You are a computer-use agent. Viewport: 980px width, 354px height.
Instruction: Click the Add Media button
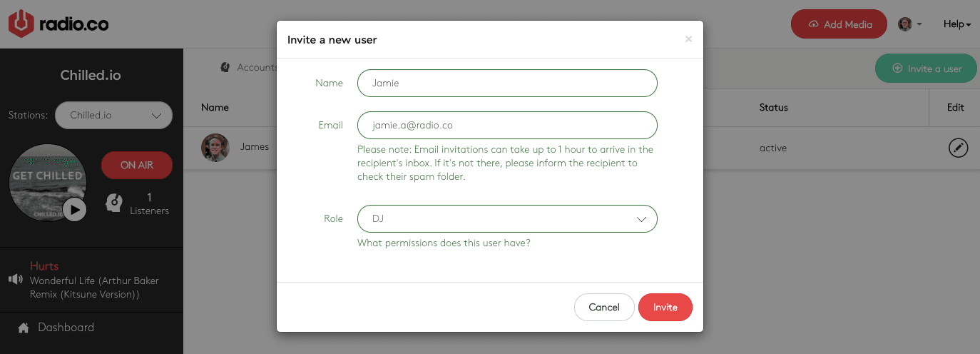point(839,24)
